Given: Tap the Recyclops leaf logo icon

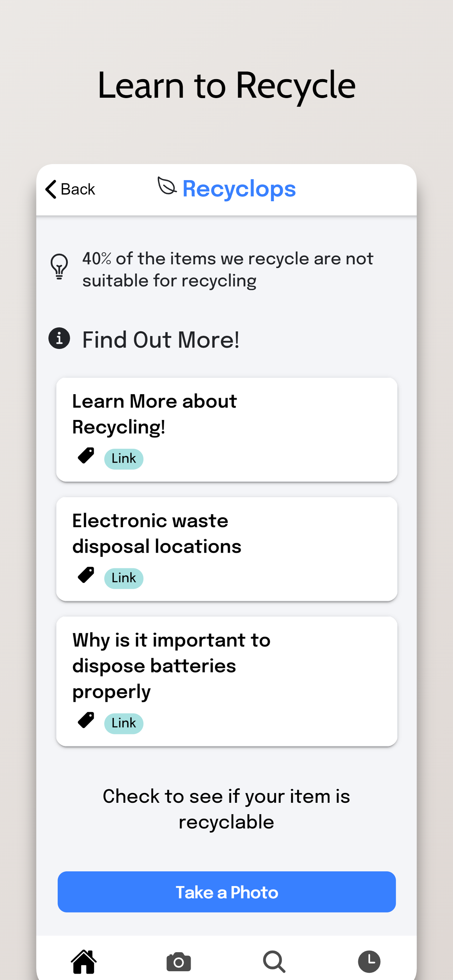Looking at the screenshot, I should pos(167,186).
